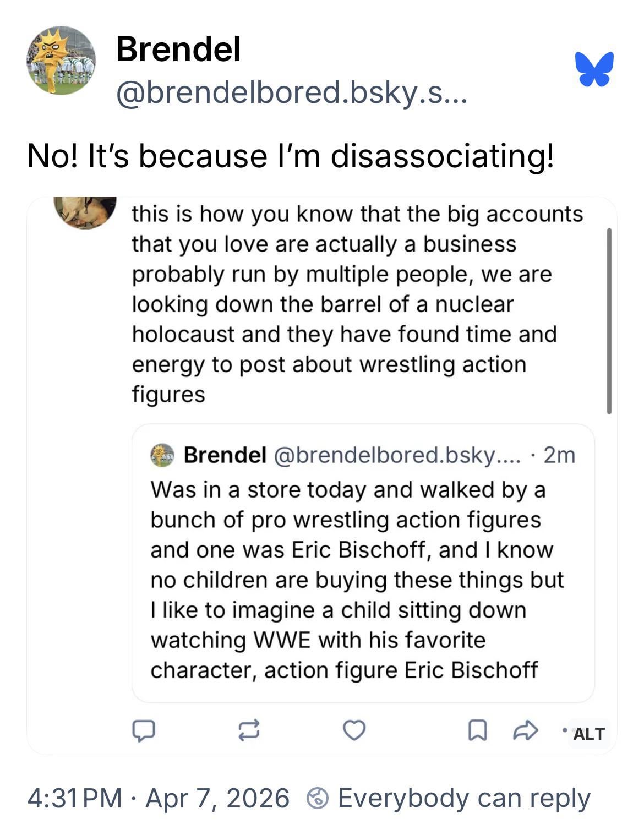The width and height of the screenshot is (644, 824).
Task: Click the embedded image scrollbar
Action: click(609, 320)
